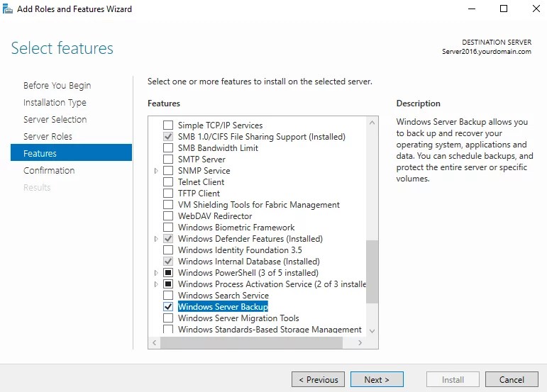Click the Next button
This screenshot has width=547, height=392.
click(x=377, y=379)
